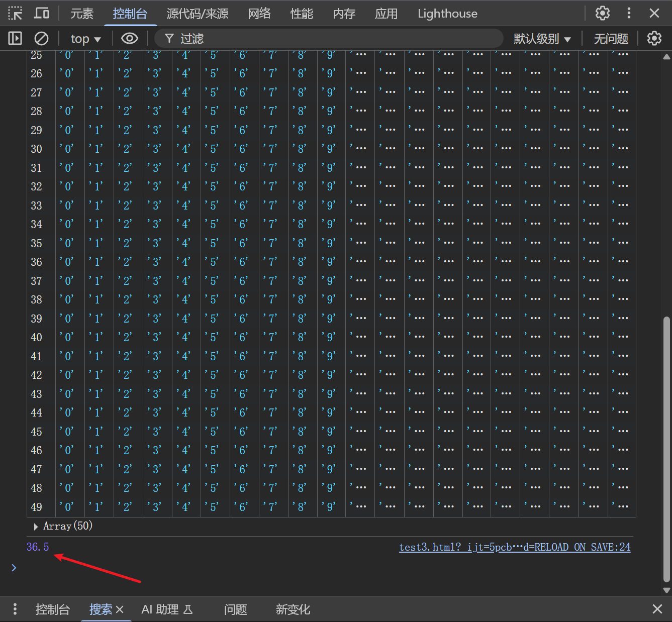
Task: Open the top JavaScript context dropdown
Action: pos(85,39)
